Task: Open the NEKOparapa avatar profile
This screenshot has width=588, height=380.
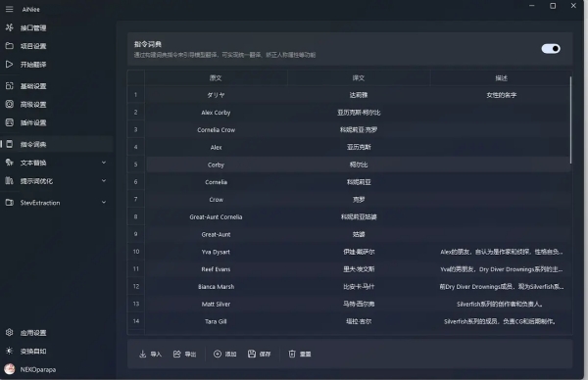Action: [x=10, y=369]
